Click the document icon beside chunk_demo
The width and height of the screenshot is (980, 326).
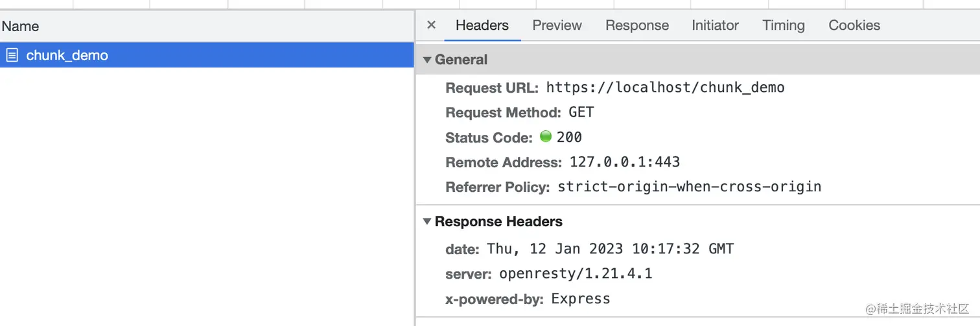click(12, 56)
